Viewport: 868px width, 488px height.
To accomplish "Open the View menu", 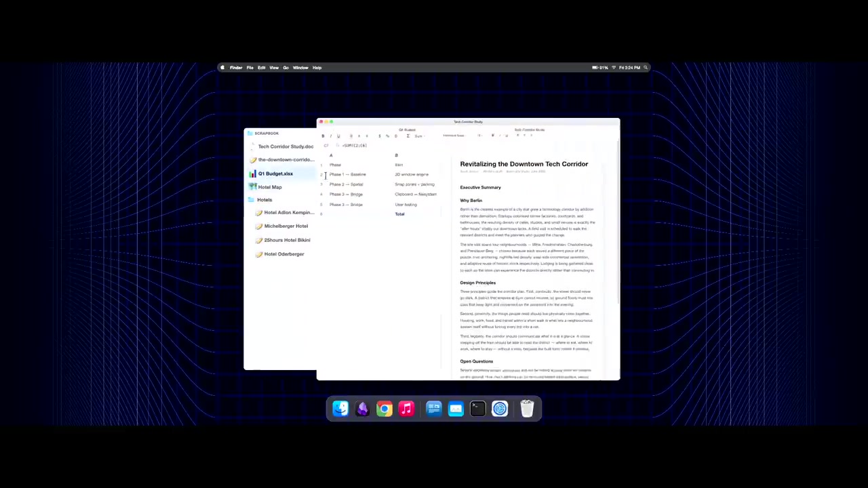I will tap(274, 68).
